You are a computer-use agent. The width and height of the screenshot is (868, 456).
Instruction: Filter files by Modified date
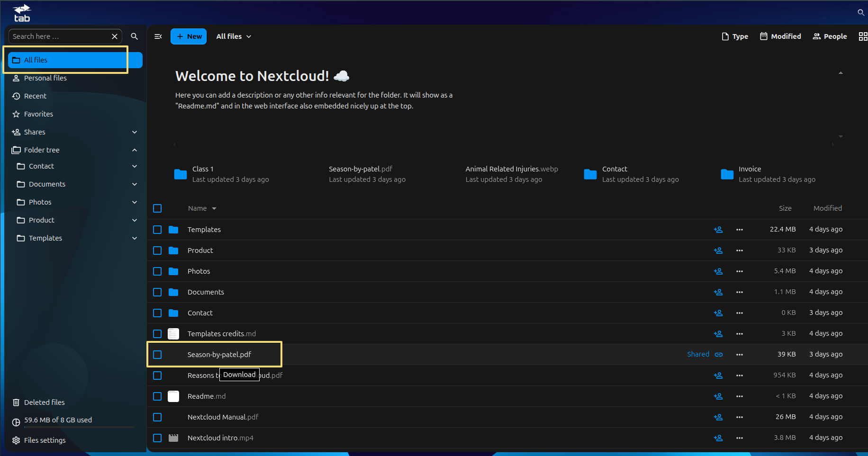tap(780, 36)
